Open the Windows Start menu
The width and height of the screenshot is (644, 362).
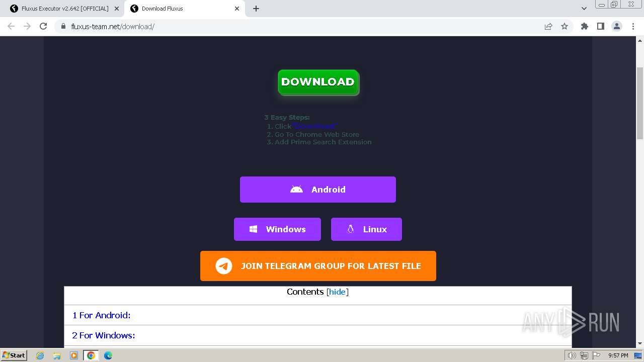14,355
